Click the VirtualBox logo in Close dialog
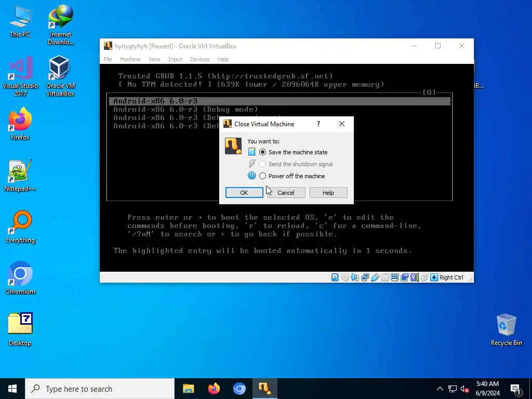Viewport: 532px width, 399px height. pos(233,146)
